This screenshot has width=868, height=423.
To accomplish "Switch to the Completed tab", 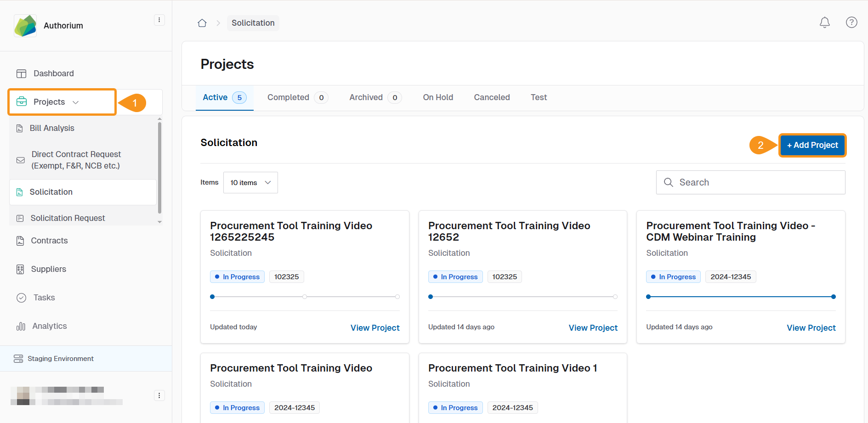I will pos(288,97).
